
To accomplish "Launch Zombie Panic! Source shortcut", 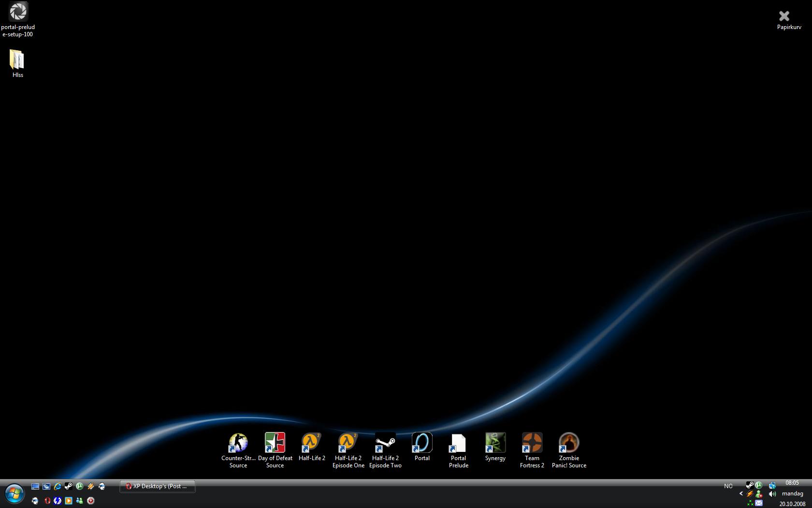I will (569, 450).
